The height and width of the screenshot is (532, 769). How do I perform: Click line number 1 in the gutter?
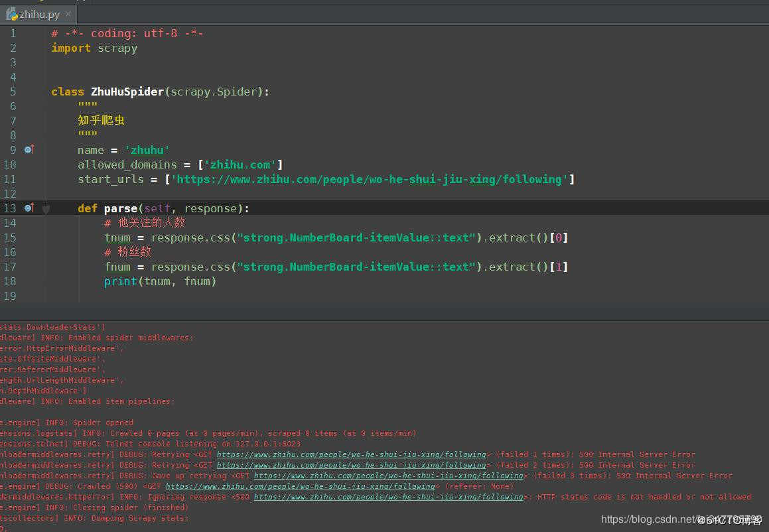tap(13, 33)
